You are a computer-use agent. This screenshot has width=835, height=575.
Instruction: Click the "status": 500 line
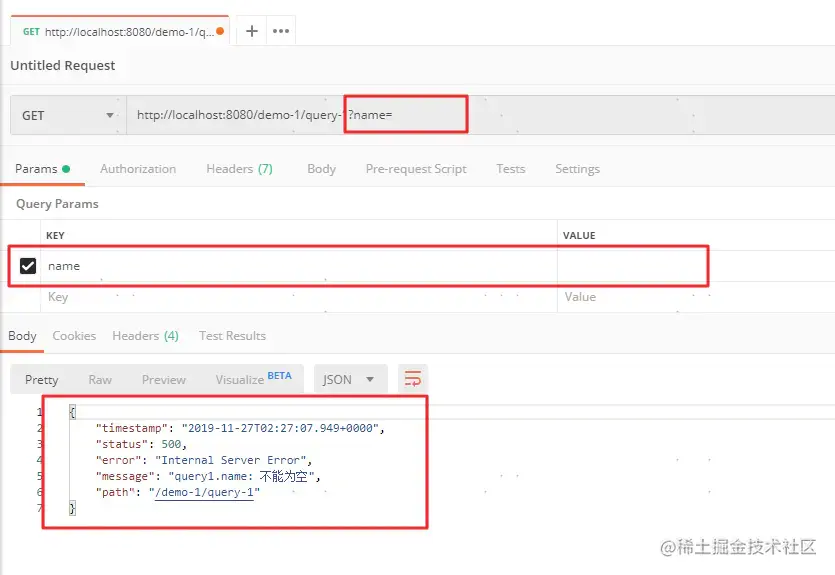[x=141, y=444]
